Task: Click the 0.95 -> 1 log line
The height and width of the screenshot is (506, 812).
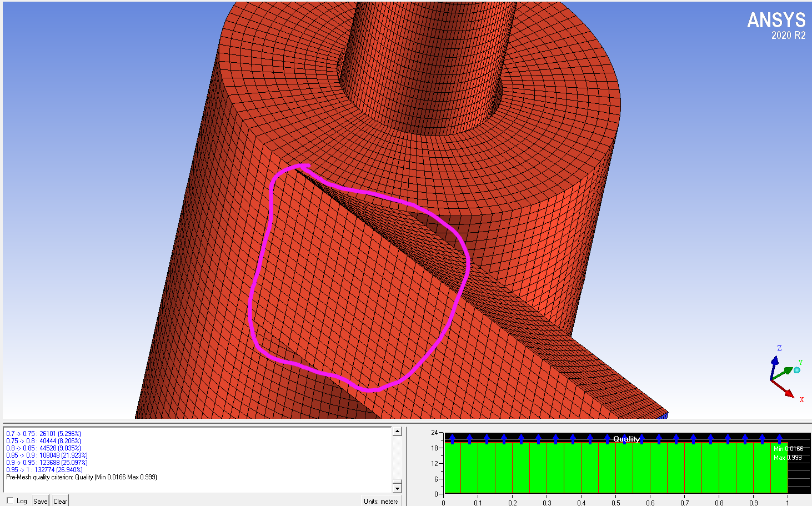Action: coord(44,470)
